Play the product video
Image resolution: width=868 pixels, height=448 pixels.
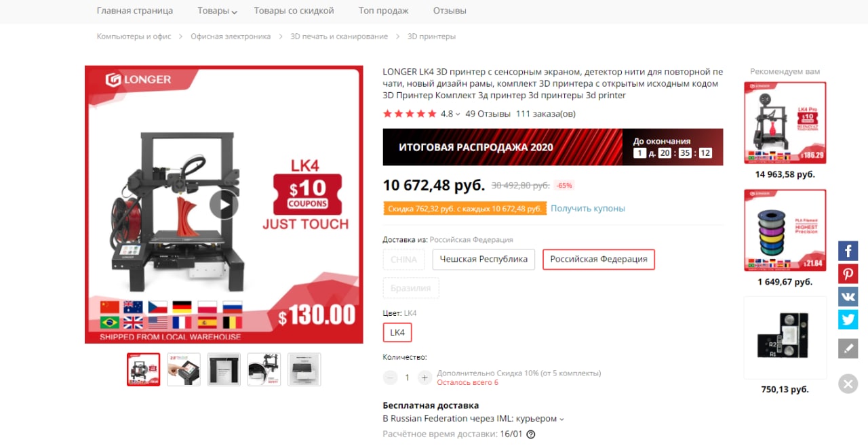click(224, 205)
